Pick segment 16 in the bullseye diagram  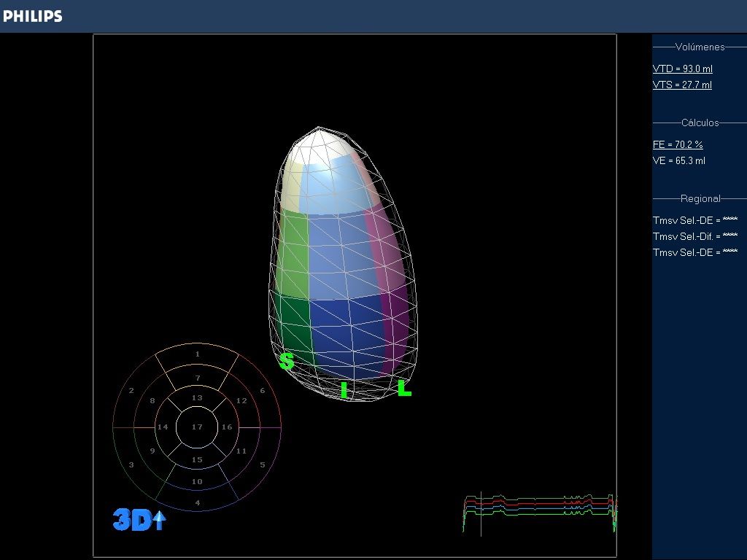227,427
